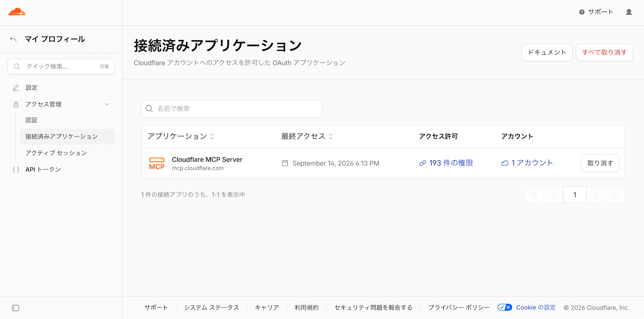This screenshot has width=644, height=319.
Task: Select 接続済みアプリケーション in the sidebar
Action: 67,137
